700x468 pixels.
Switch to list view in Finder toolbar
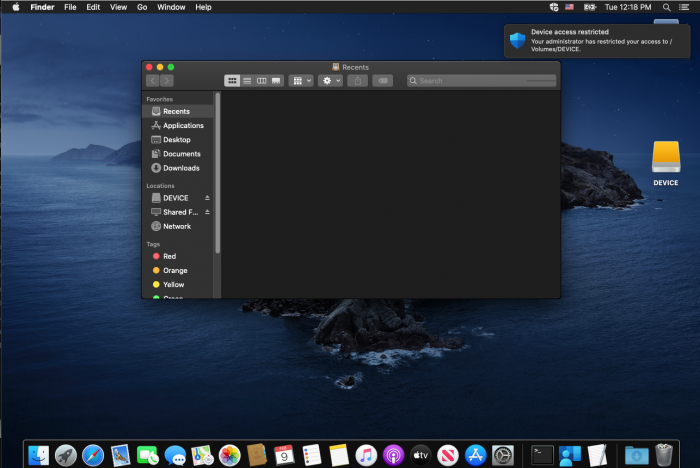pos(247,80)
